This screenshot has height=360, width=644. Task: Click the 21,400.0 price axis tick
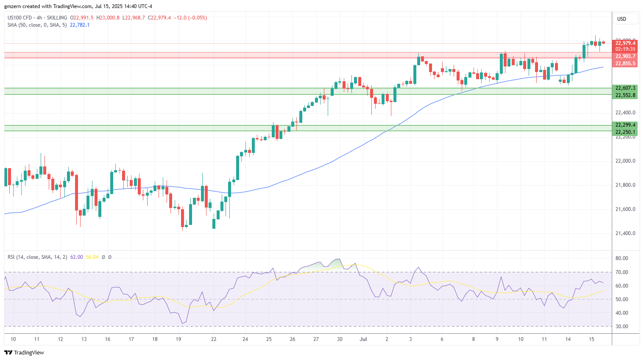tap(625, 233)
